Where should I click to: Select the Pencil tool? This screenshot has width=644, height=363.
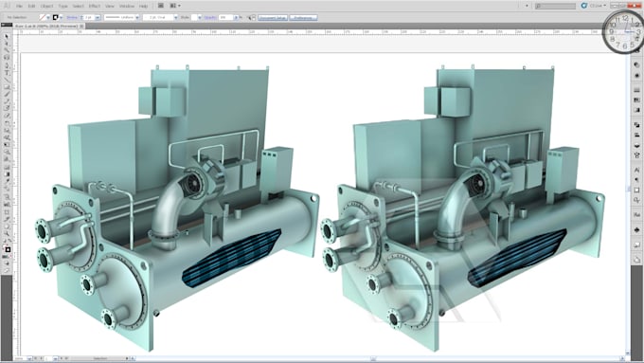click(x=7, y=101)
